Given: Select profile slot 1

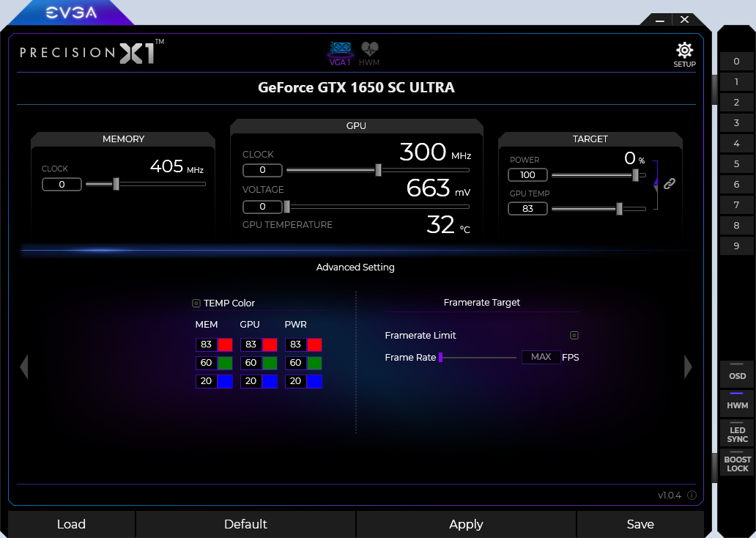Looking at the screenshot, I should click(x=736, y=81).
